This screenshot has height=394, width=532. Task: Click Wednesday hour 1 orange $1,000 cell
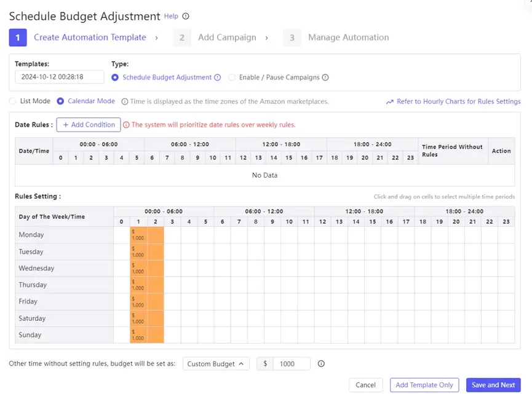(x=138, y=268)
